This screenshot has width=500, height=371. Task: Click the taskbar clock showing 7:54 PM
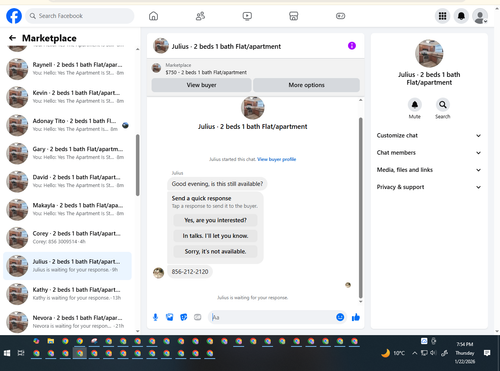pos(465,353)
